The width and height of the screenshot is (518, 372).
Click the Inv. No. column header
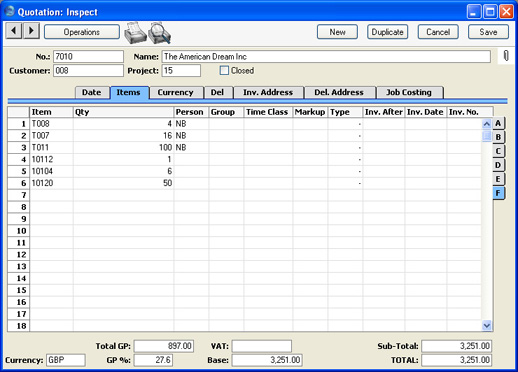click(470, 112)
